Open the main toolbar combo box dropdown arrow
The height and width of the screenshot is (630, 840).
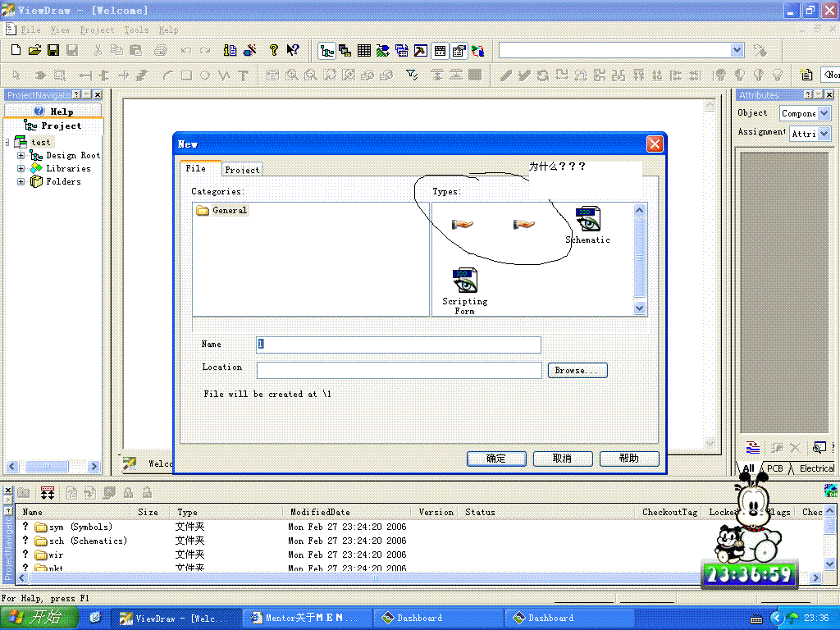click(x=737, y=50)
